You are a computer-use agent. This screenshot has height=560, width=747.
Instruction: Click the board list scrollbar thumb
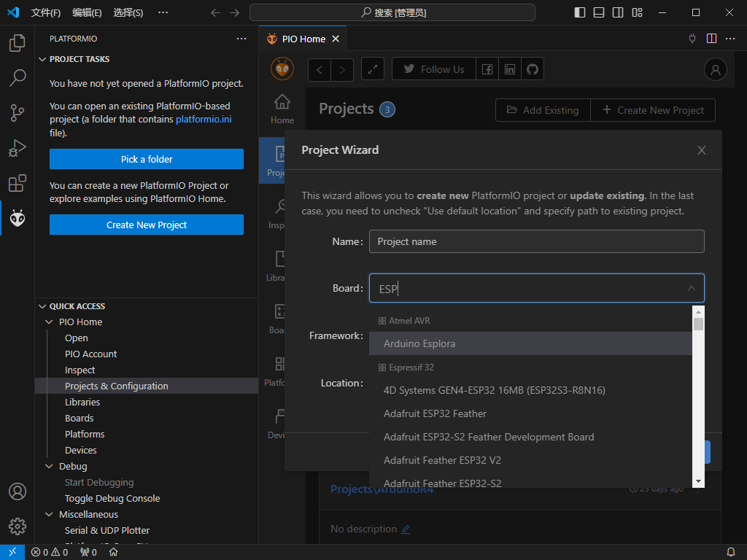pos(698,324)
